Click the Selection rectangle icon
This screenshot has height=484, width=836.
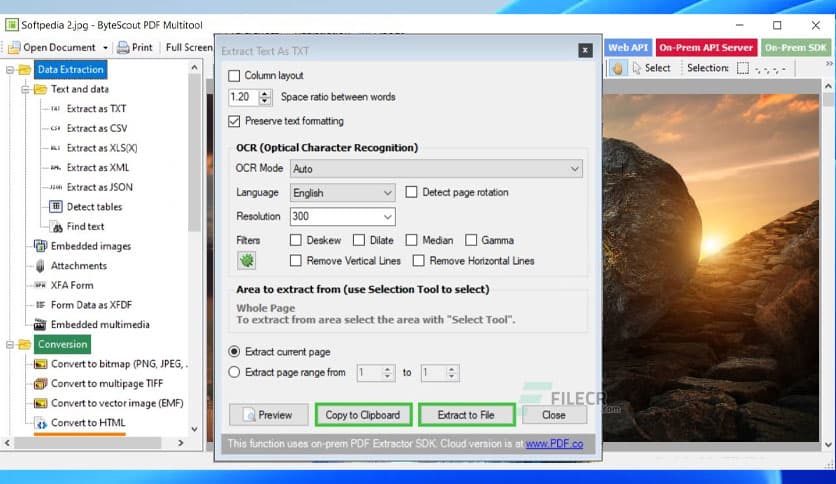(743, 68)
